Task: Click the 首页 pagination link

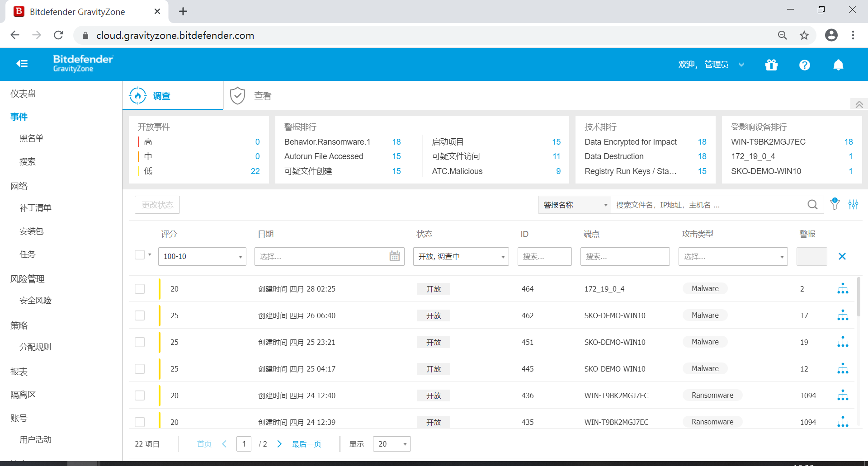Action: [x=204, y=444]
